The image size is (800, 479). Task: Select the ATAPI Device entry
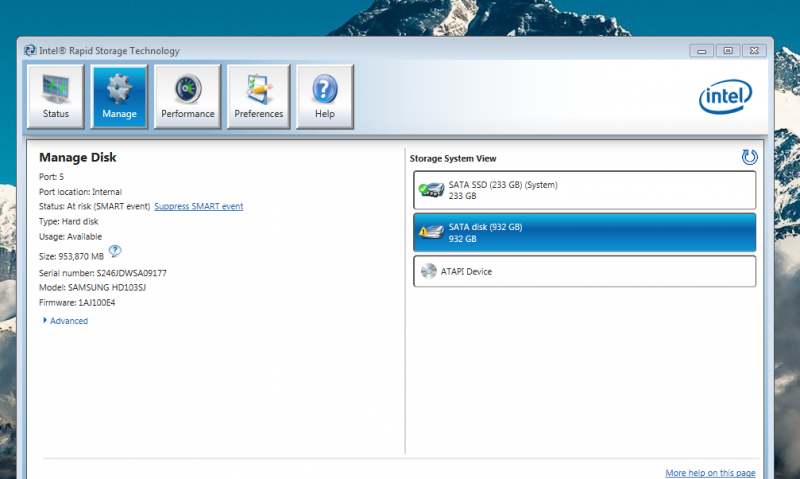click(584, 271)
